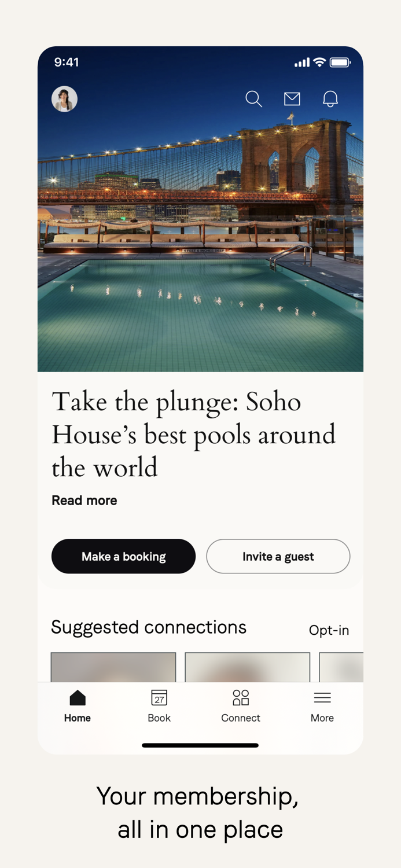Tap the Wi-Fi indicator in the status bar
This screenshot has height=868, width=401.
coord(319,62)
